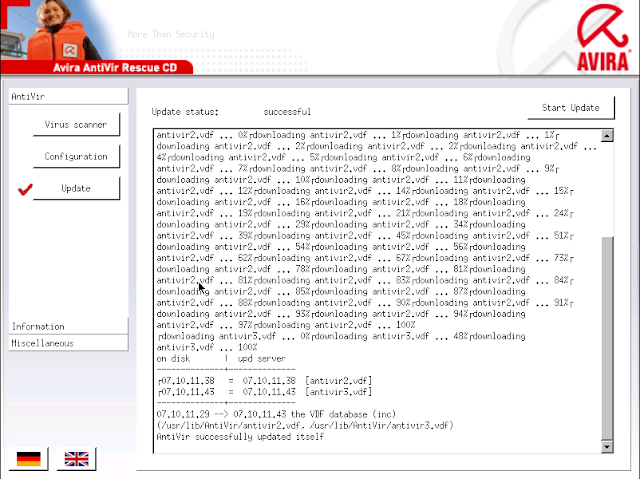Click the '/usr/lib/AntiVir/antivir2.vdf' path line

coord(305,426)
